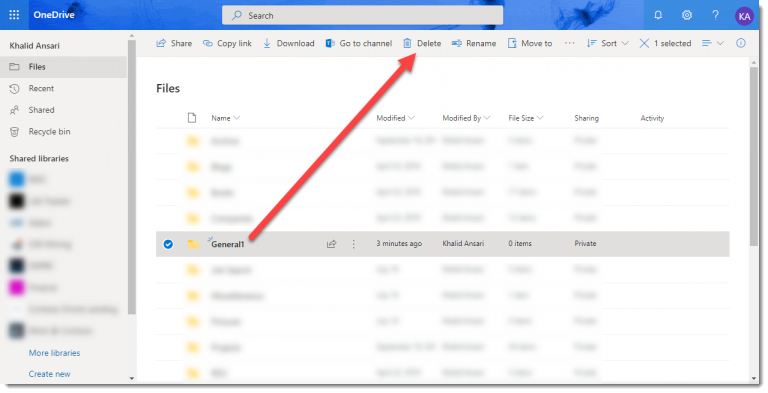Open the more commands ellipsis
This screenshot has width=768, height=393.
[569, 43]
